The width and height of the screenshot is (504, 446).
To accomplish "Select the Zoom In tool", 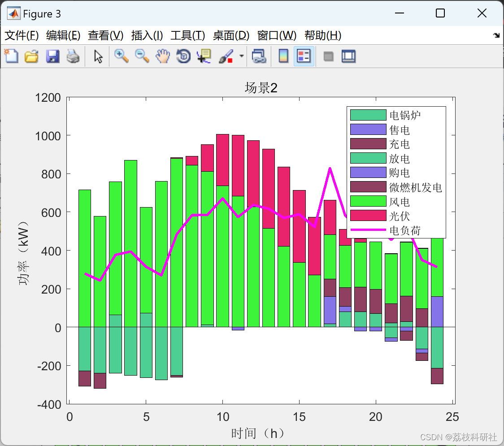I will coord(121,56).
